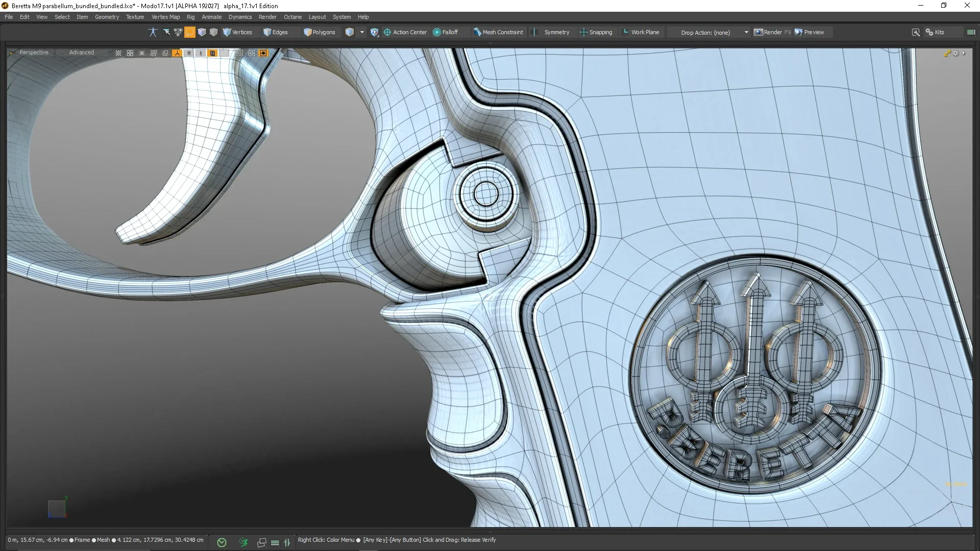Open the Dynamics menu
The height and width of the screenshot is (551, 980).
(240, 17)
